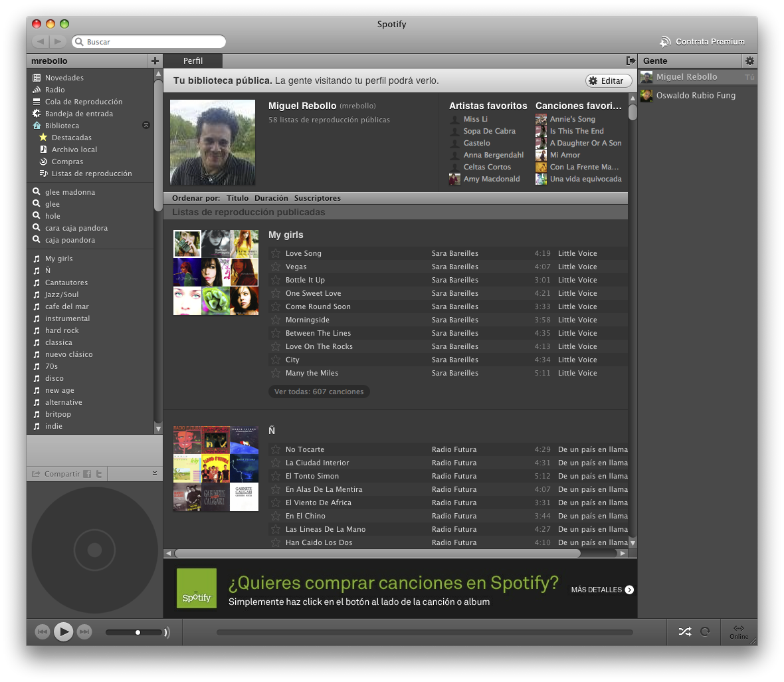Toggle repeat playback
Screen dimensions: 784x682
(705, 631)
